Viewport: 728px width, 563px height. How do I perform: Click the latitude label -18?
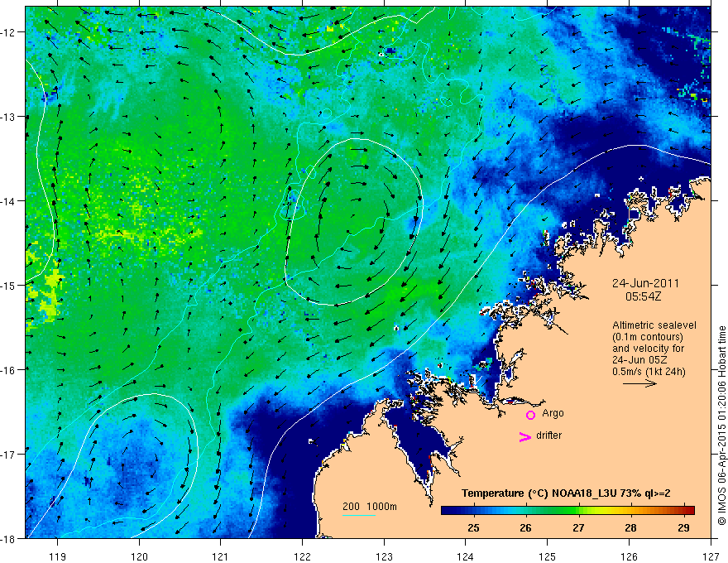[x=9, y=538]
